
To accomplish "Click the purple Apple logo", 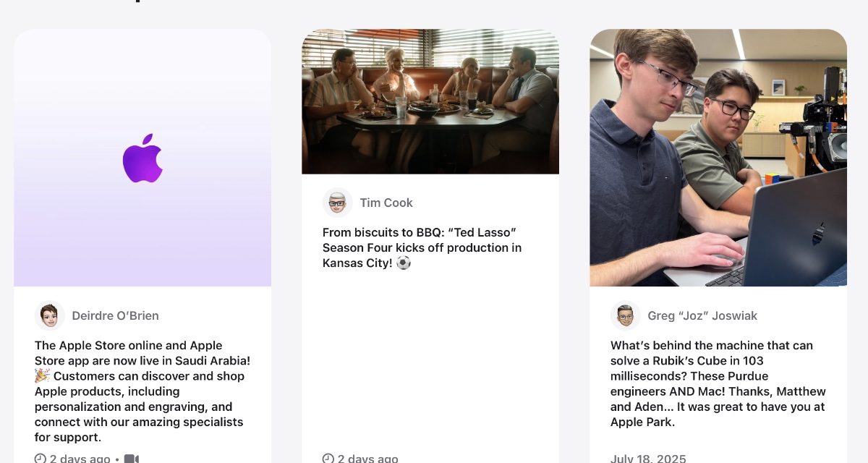I will 142,158.
